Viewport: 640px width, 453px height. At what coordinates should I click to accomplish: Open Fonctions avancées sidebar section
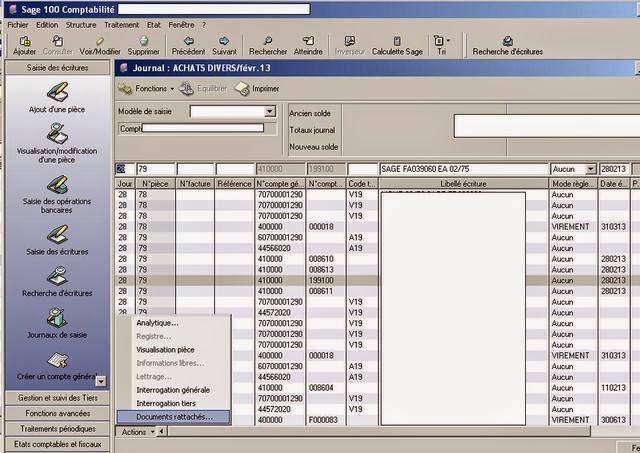58,413
